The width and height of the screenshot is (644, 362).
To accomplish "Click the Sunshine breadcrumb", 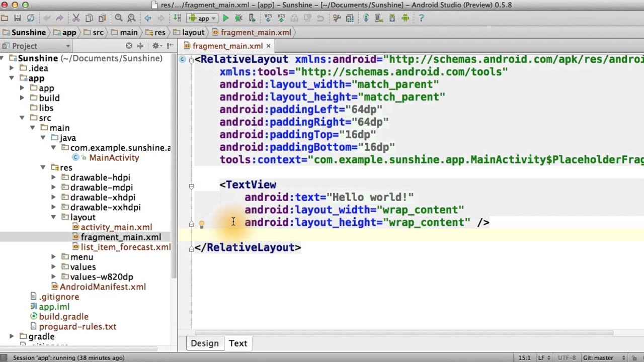I will [x=24, y=32].
